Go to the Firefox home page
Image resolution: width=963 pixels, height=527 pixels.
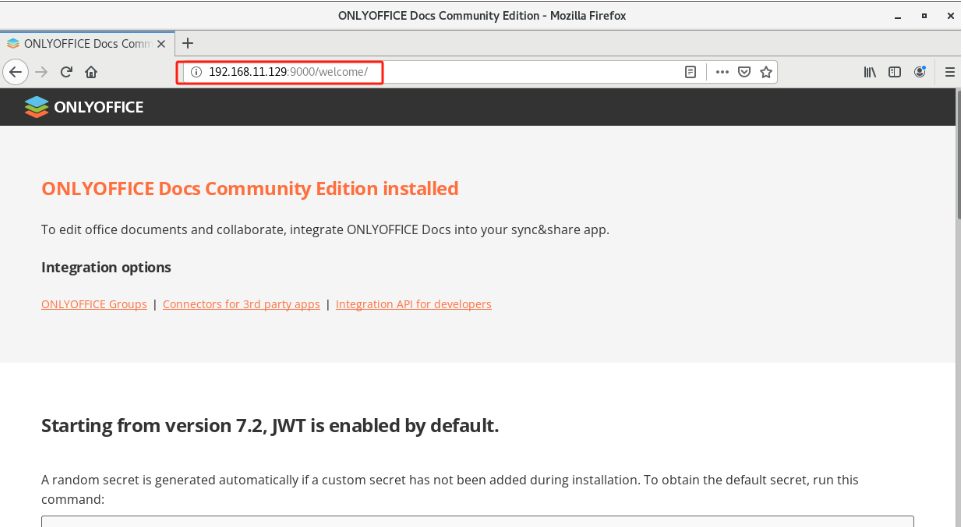[91, 72]
